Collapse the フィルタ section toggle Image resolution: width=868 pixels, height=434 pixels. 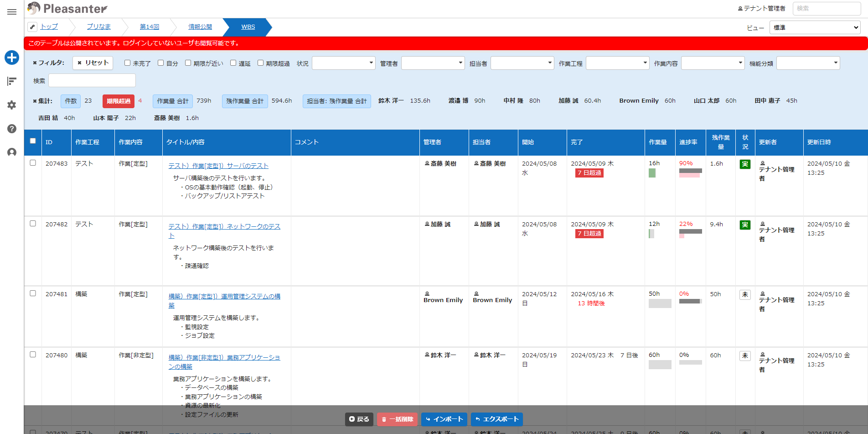pyautogui.click(x=49, y=63)
